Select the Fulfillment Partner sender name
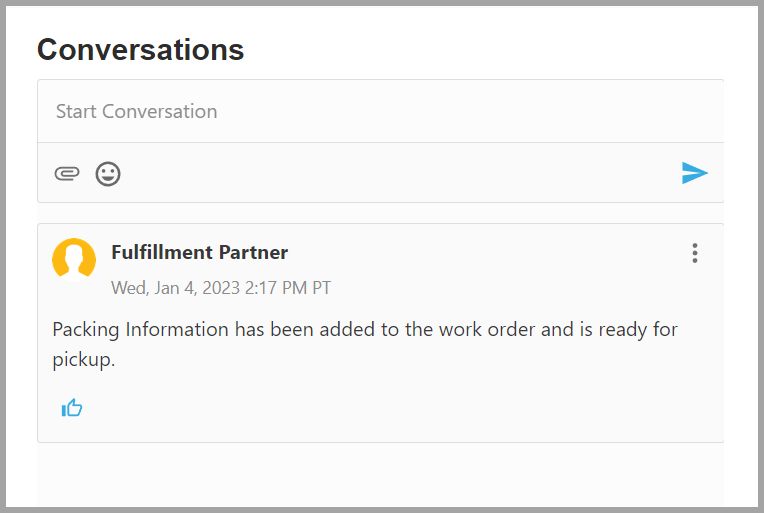Viewport: 764px width, 513px height. [x=199, y=252]
